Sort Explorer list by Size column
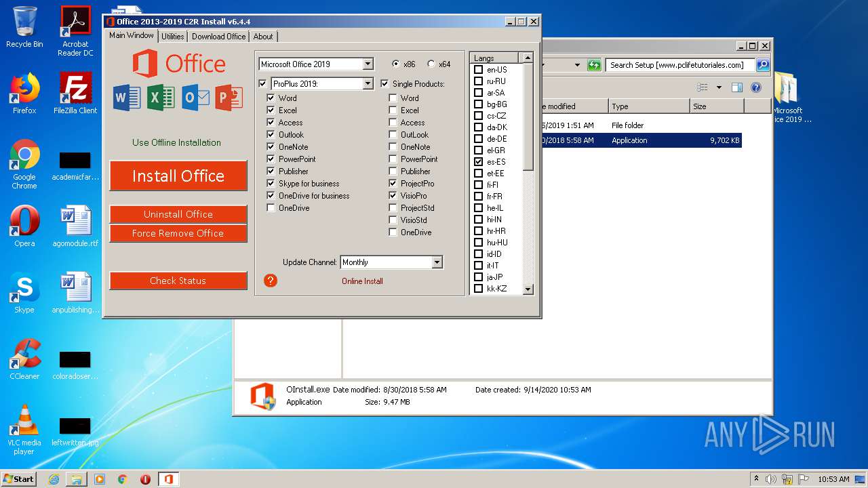 click(x=717, y=106)
